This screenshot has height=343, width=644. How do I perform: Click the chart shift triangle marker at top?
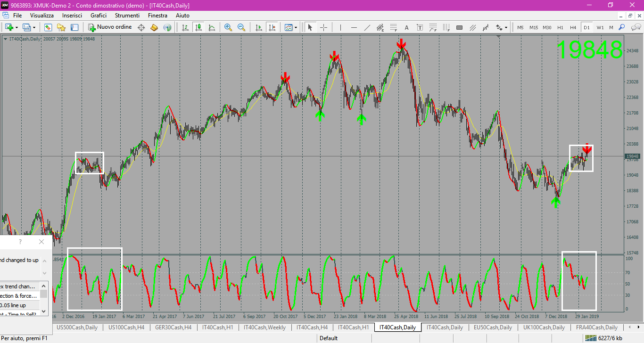[499, 36]
